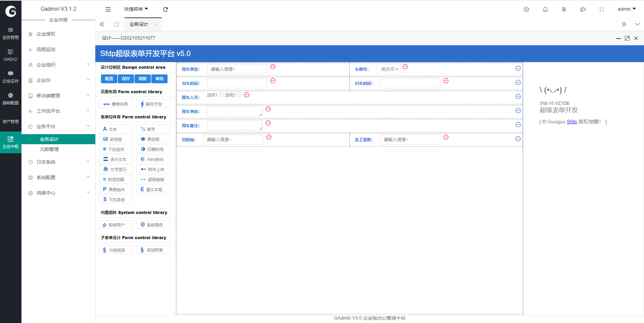Go to home tab icon

pos(116,24)
